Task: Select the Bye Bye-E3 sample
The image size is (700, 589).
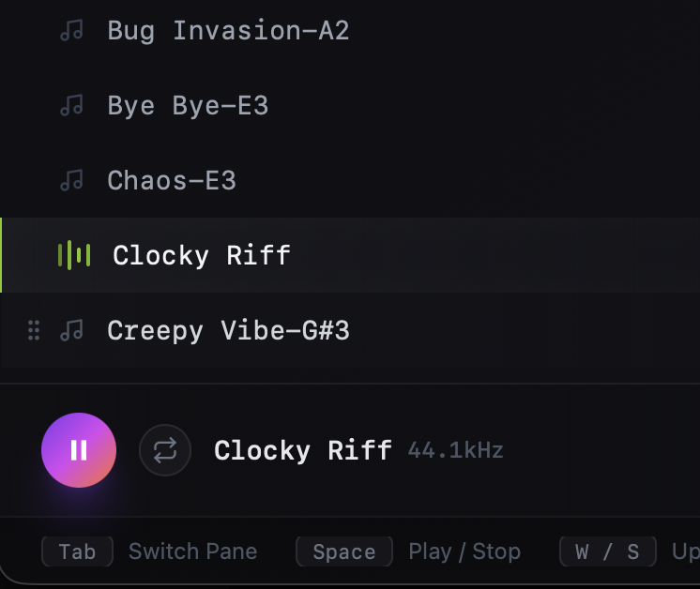Action: (188, 106)
